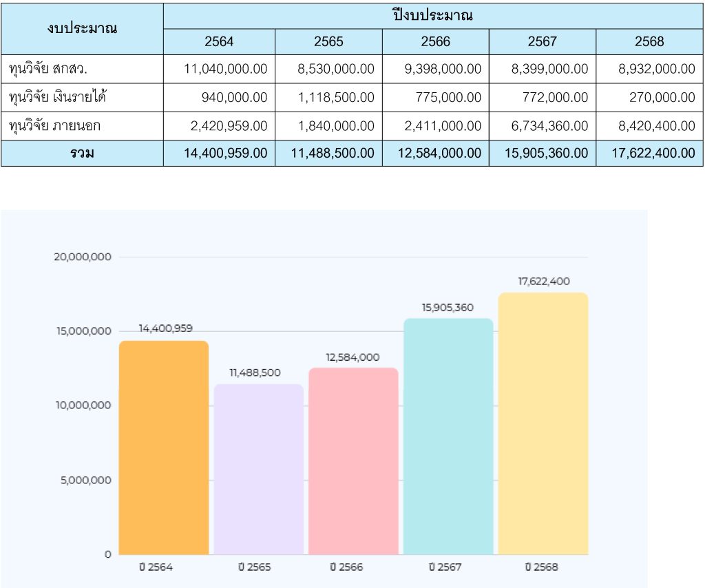Click the total cell 17,622,400.00

[x=649, y=154]
